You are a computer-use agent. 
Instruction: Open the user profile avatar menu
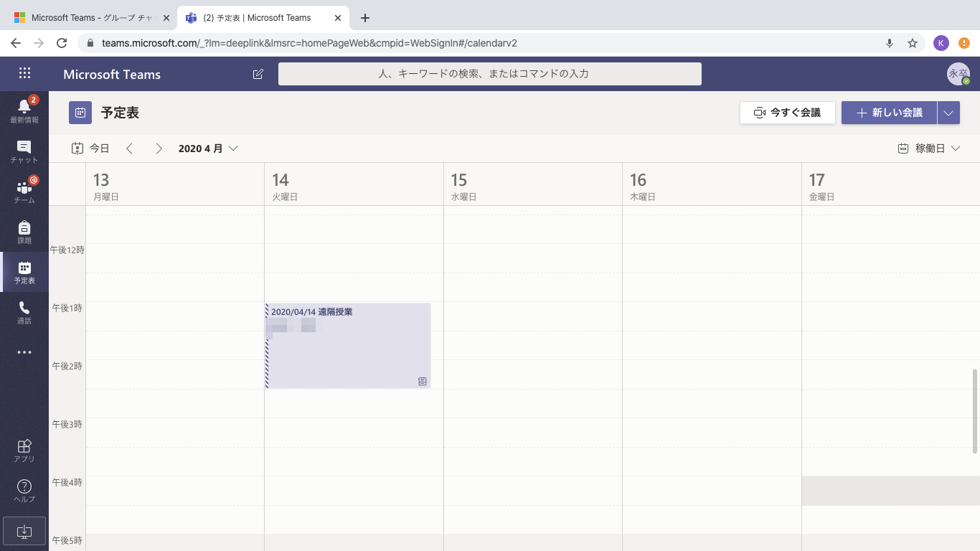(958, 74)
